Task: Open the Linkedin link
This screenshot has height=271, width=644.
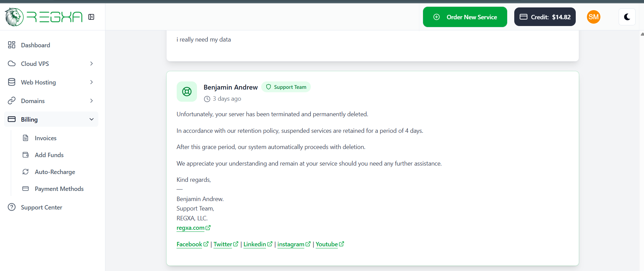Action: (255, 244)
